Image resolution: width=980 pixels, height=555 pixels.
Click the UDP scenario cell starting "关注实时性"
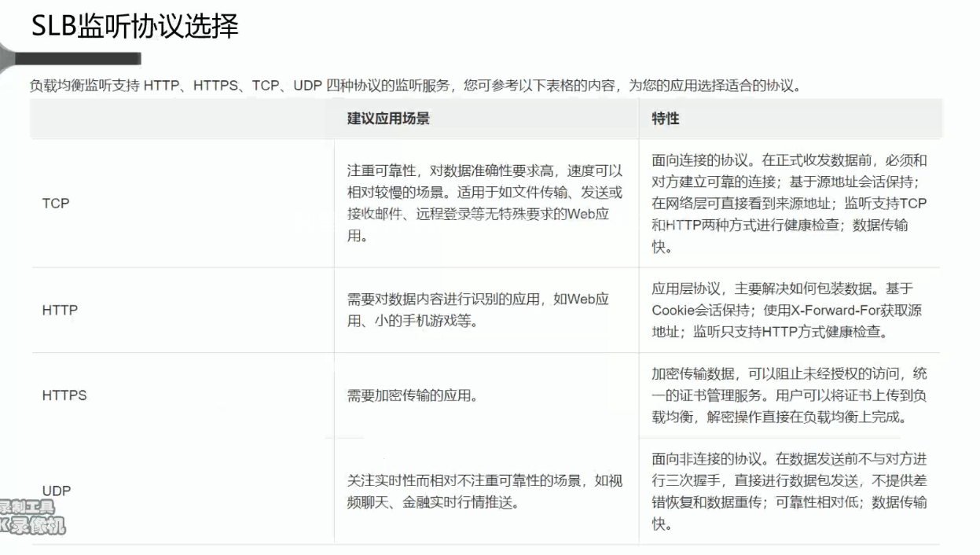[x=485, y=491]
